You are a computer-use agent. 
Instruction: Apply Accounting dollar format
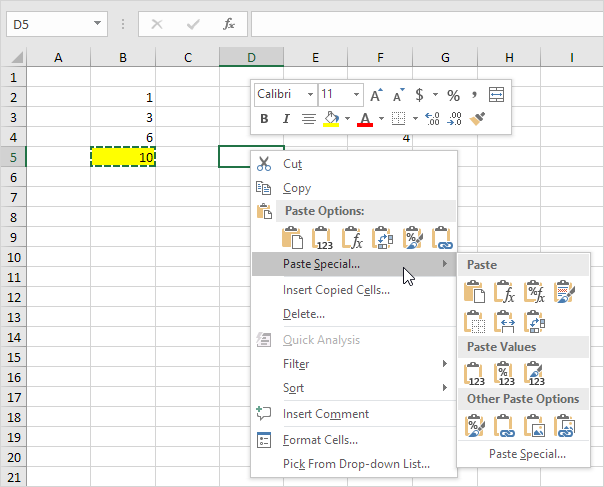click(x=419, y=95)
